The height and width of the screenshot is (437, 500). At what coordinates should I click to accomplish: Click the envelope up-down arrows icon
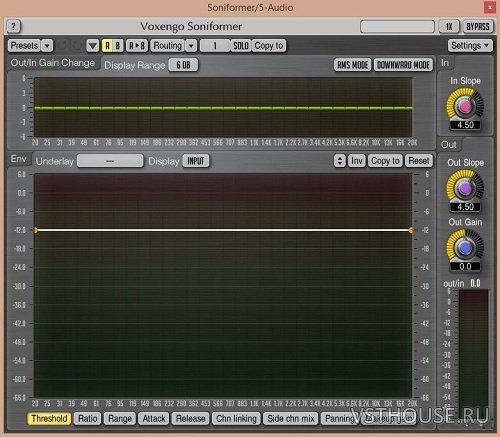click(x=340, y=161)
